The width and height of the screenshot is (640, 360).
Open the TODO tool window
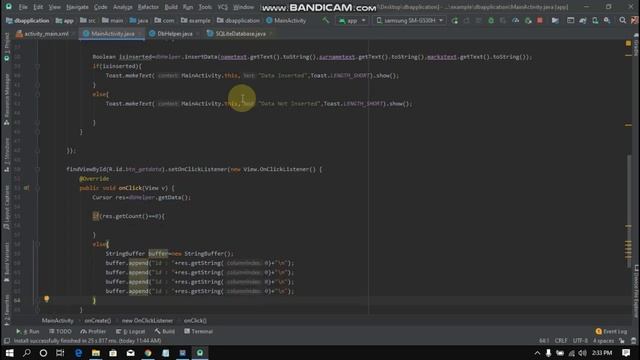click(x=60, y=331)
